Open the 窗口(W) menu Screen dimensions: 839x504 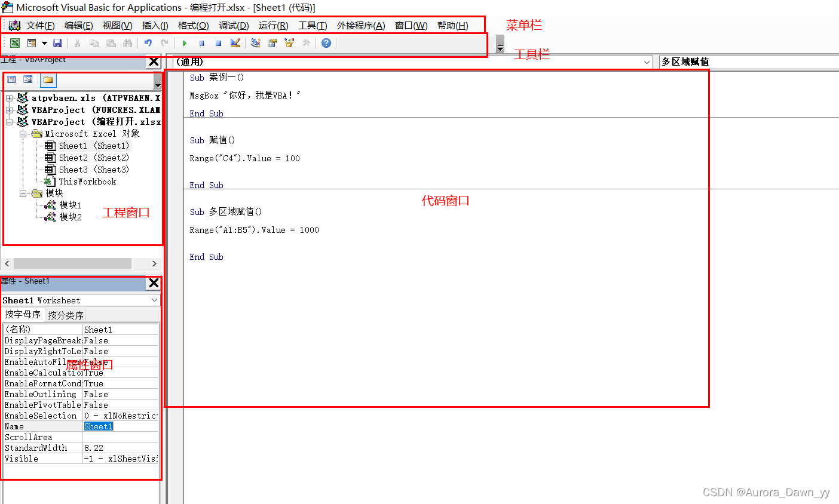(411, 25)
